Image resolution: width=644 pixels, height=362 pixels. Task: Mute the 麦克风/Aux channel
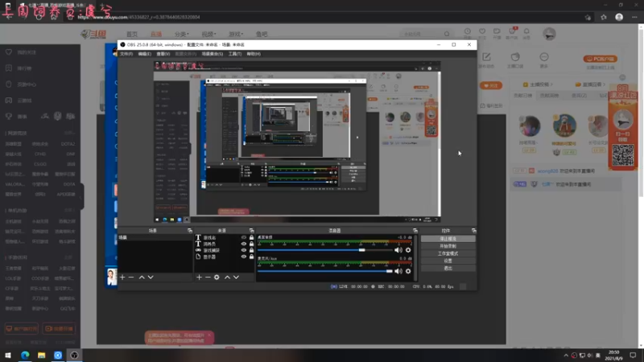coord(398,271)
